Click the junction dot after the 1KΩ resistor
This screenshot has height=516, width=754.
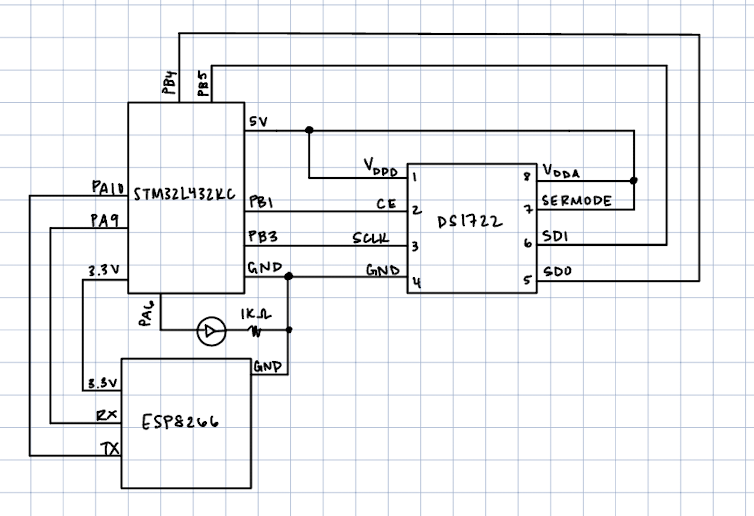click(289, 329)
